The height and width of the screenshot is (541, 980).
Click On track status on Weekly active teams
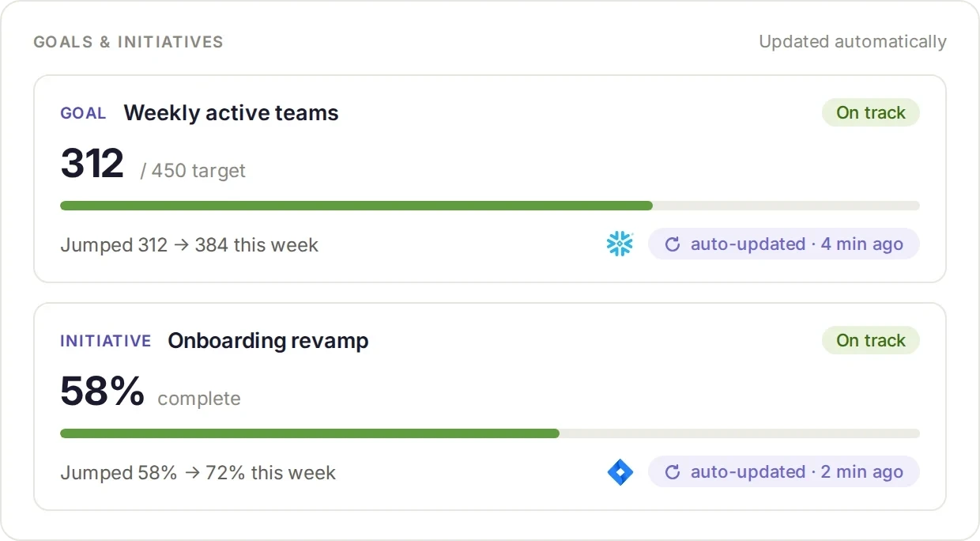coord(871,112)
